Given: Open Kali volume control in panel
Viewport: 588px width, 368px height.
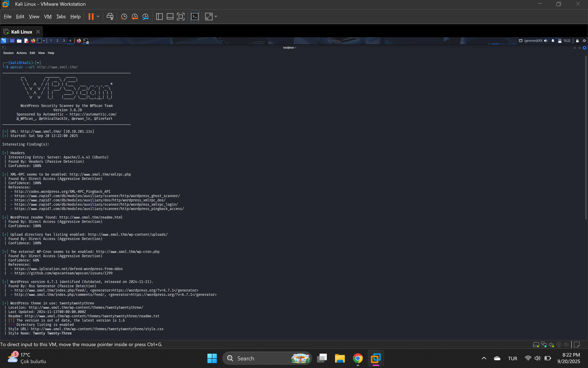Looking at the screenshot, I should (x=546, y=41).
